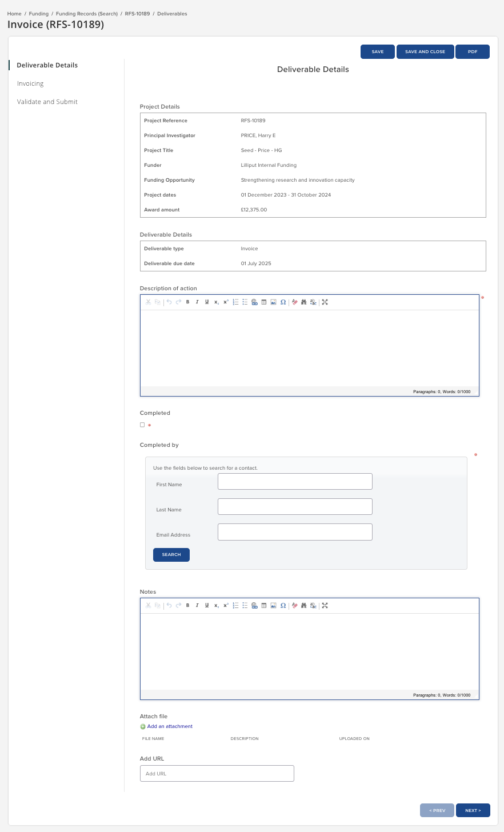Insert table in the Notes editor
This screenshot has width=504, height=832.
pyautogui.click(x=264, y=606)
